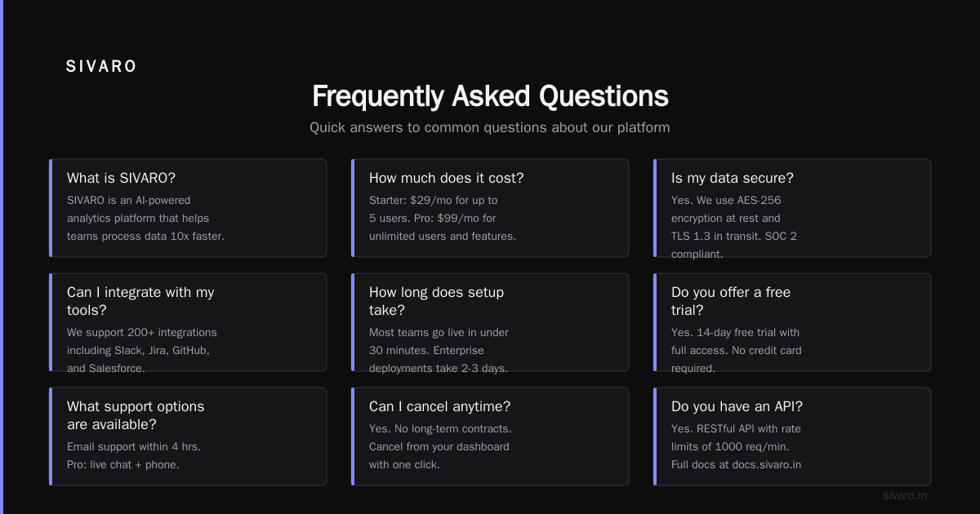Expand "Is my data secure?" card
Image resolution: width=980 pixels, height=514 pixels.
[x=792, y=208]
